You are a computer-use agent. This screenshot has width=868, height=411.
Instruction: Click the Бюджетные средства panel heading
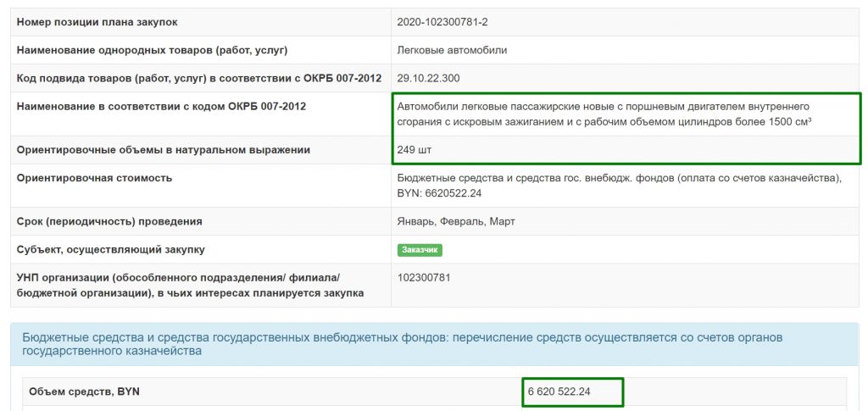tap(403, 344)
